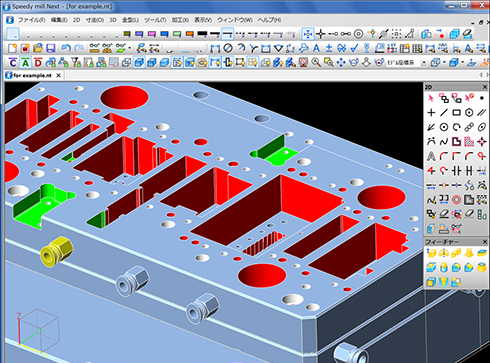Pick the small black dot point tool in the 2D panel

coord(482,98)
